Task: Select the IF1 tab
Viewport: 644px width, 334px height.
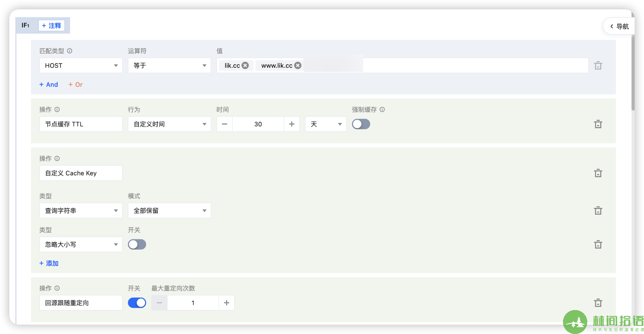Action: [25, 26]
